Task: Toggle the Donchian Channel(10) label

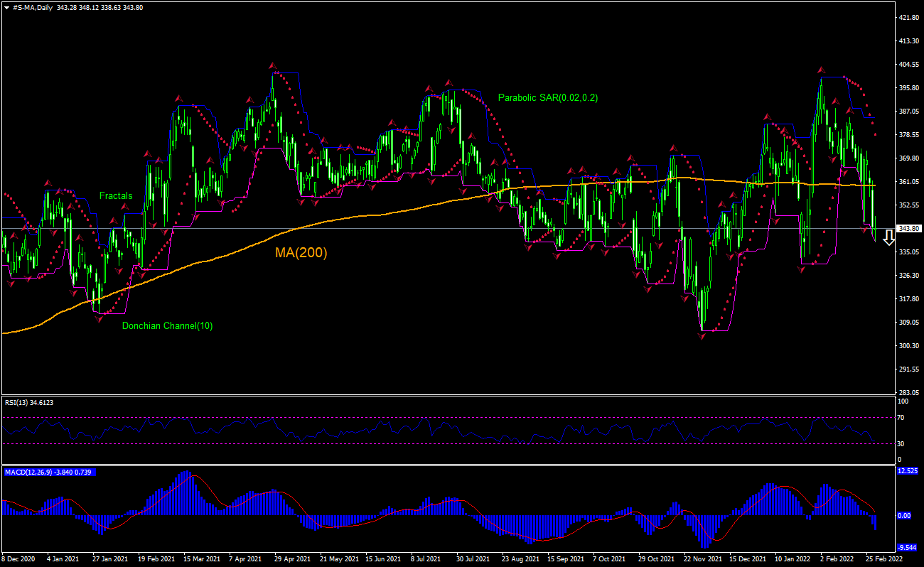Action: (167, 326)
